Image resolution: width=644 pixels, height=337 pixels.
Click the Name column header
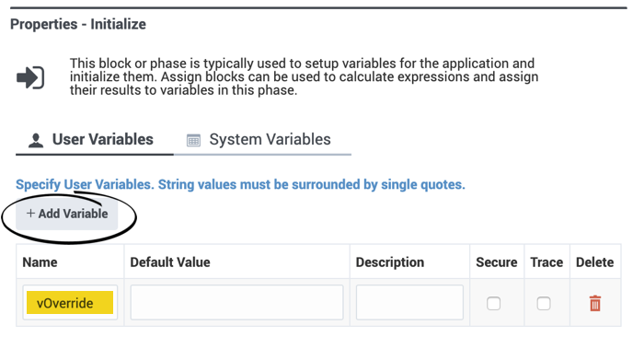coord(40,262)
